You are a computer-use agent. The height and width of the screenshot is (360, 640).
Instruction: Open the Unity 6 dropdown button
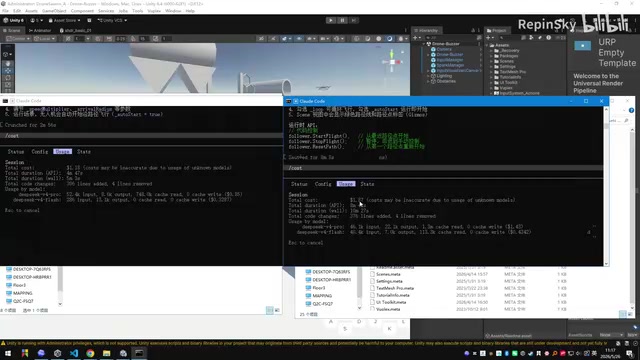click(x=13, y=20)
